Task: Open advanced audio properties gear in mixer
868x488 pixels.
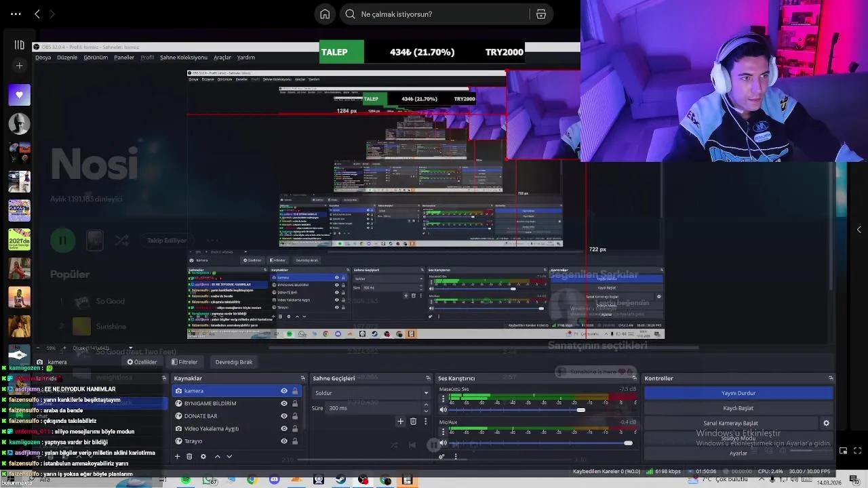Action: [x=442, y=457]
